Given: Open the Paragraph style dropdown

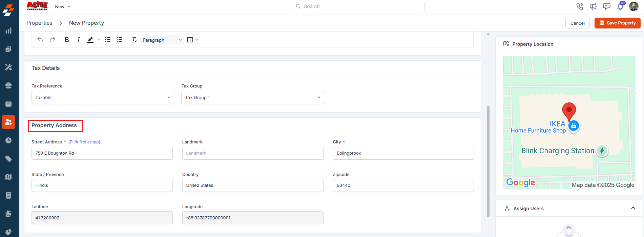Looking at the screenshot, I should [x=162, y=40].
